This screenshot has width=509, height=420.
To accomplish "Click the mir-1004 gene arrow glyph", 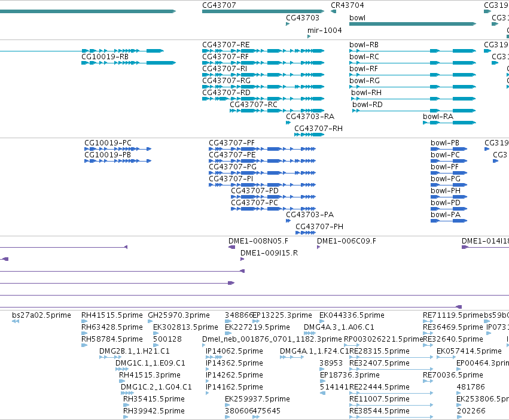I will point(309,36).
